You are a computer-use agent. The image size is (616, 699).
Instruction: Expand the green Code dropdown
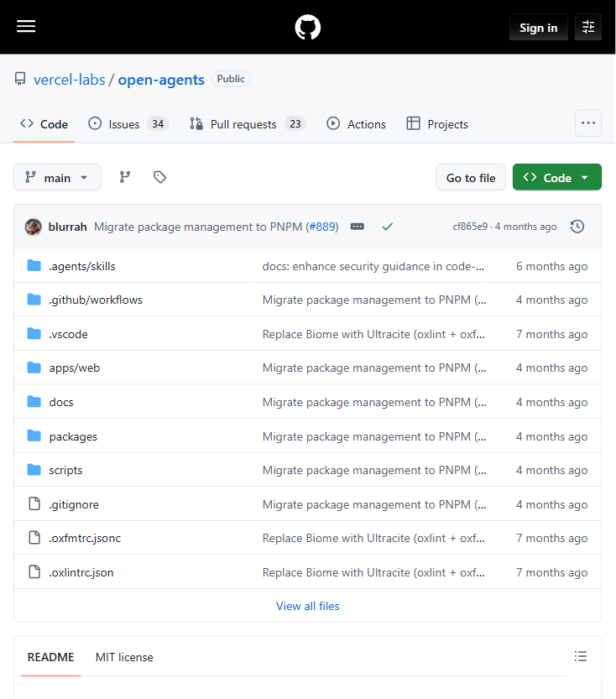(x=556, y=177)
